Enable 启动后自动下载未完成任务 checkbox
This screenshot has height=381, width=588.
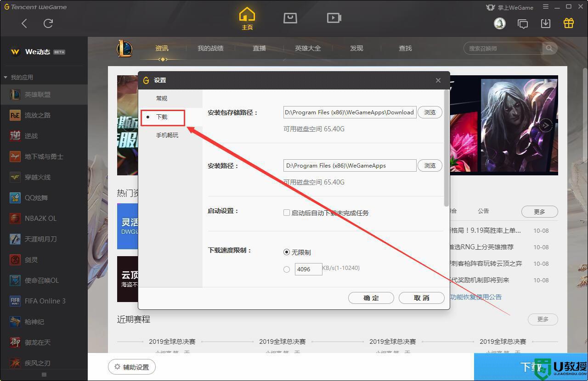click(x=287, y=213)
